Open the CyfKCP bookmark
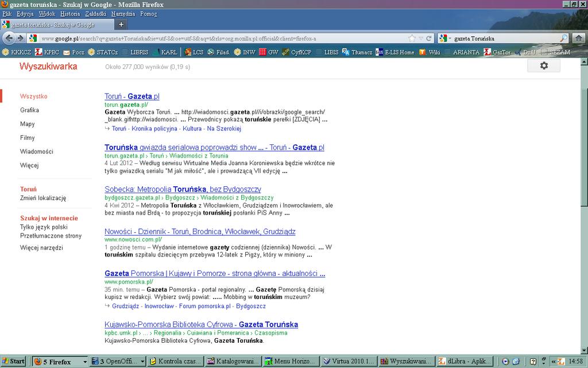 tap(297, 52)
